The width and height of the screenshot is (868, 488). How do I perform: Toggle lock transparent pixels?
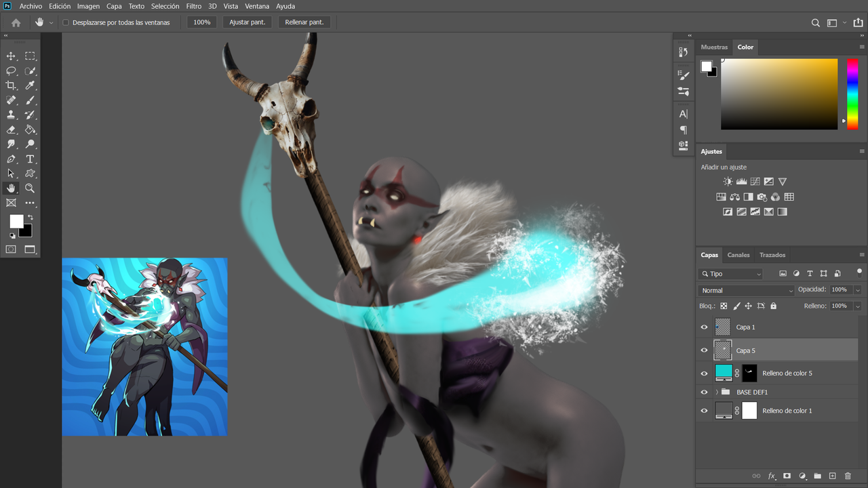pos(724,306)
